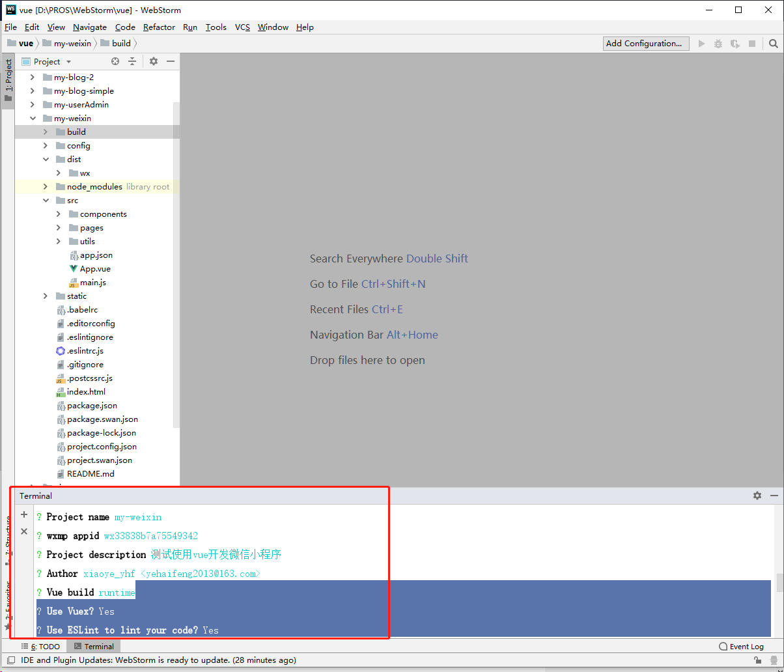Expand the my-blog-simple folder

coord(33,91)
